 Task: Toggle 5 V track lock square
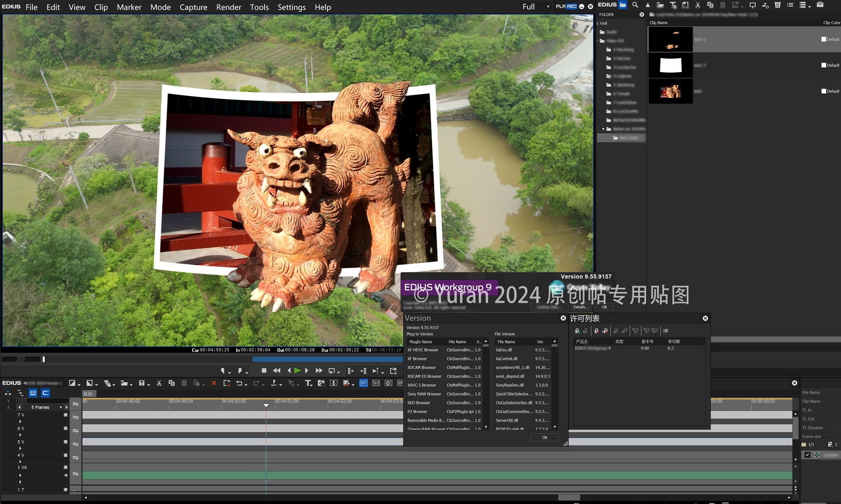pos(66,442)
